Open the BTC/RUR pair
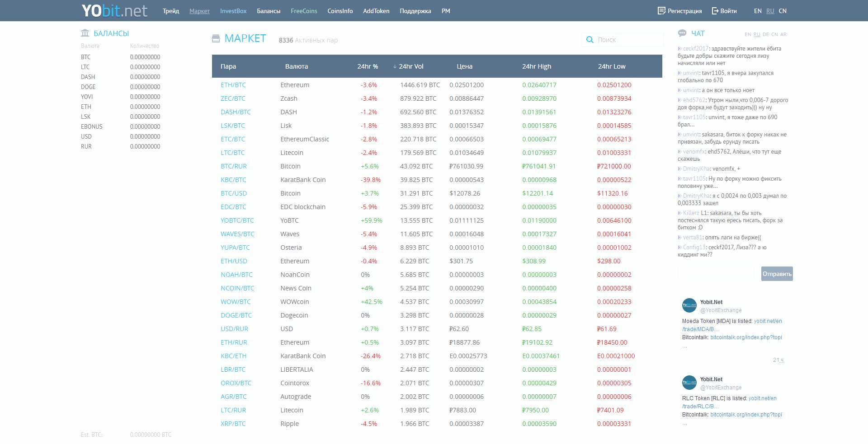The height and width of the screenshot is (444, 868). coord(234,166)
